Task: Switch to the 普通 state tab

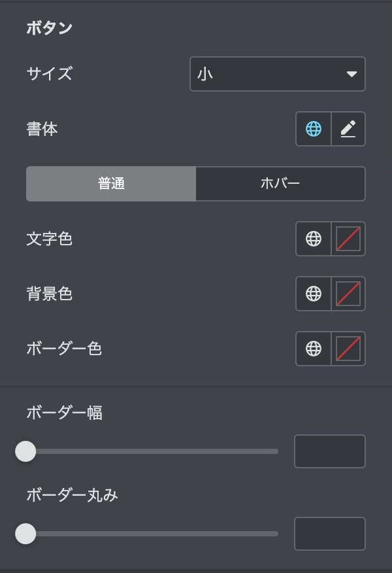Action: 111,184
